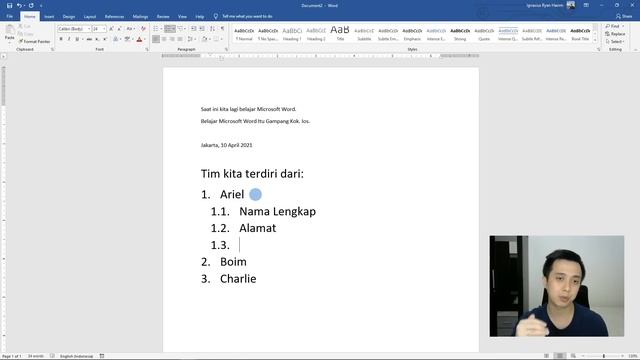This screenshot has width=640, height=360.
Task: Align text right
Action: coord(172,39)
